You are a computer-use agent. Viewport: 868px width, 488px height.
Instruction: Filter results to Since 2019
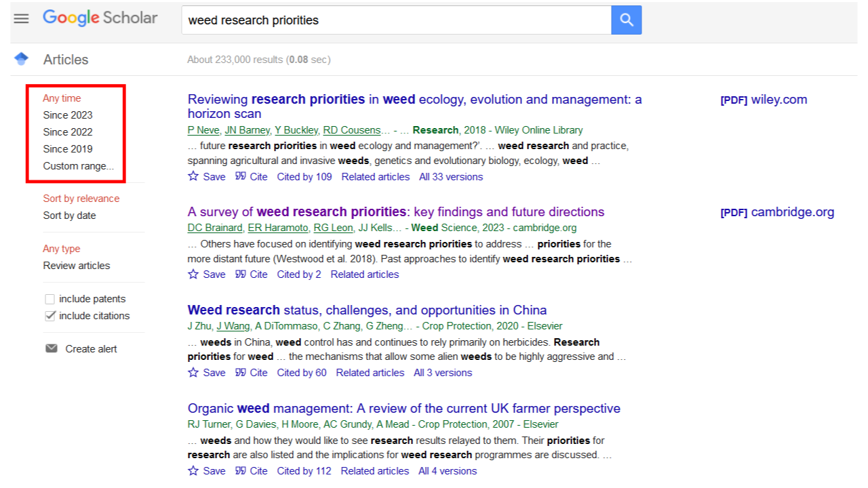pyautogui.click(x=68, y=149)
